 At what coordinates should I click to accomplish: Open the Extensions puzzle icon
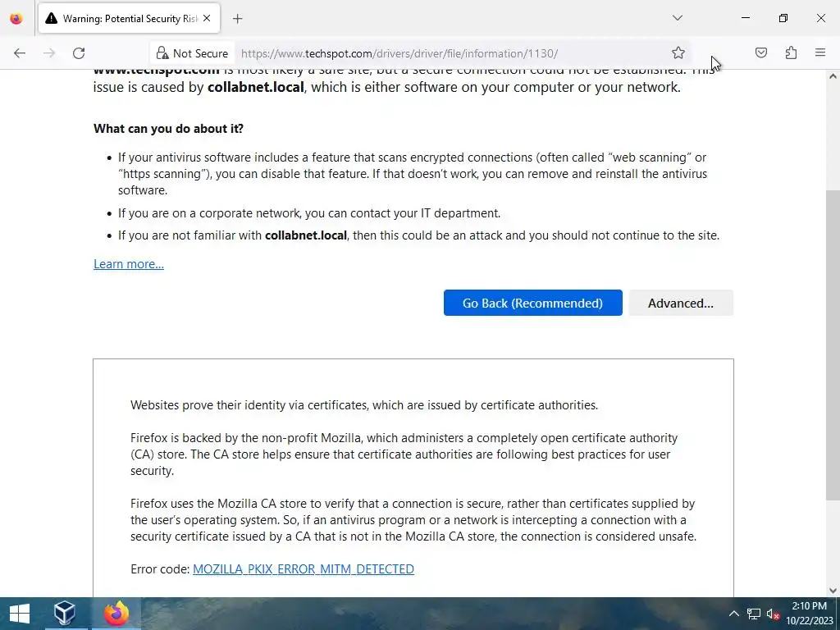click(791, 52)
